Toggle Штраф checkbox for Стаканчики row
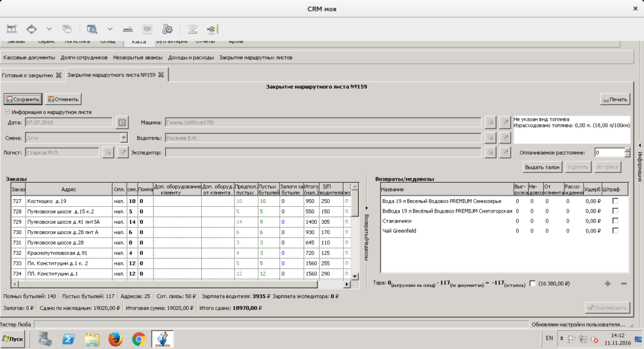 615,221
